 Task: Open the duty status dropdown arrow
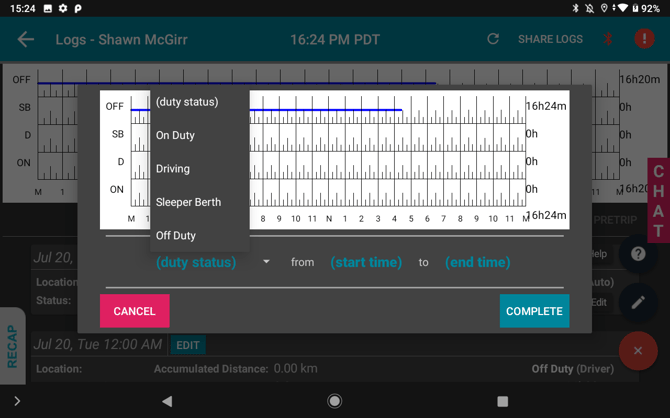pos(266,262)
